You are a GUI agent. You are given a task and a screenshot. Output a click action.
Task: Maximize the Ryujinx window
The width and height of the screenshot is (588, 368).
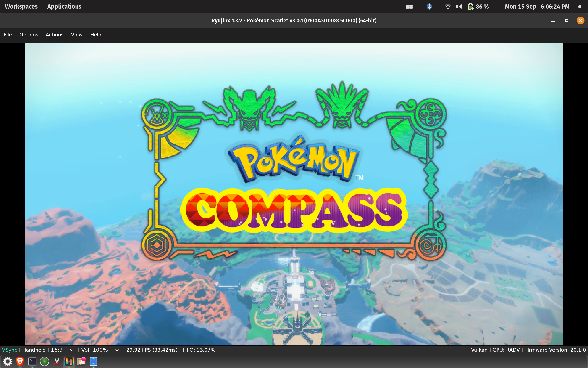coord(567,20)
